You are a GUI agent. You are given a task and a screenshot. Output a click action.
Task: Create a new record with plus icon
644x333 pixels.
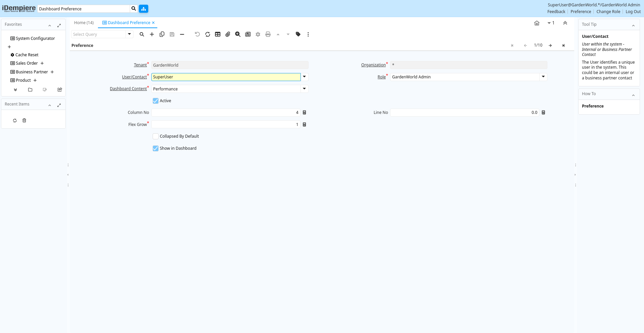[x=152, y=34]
